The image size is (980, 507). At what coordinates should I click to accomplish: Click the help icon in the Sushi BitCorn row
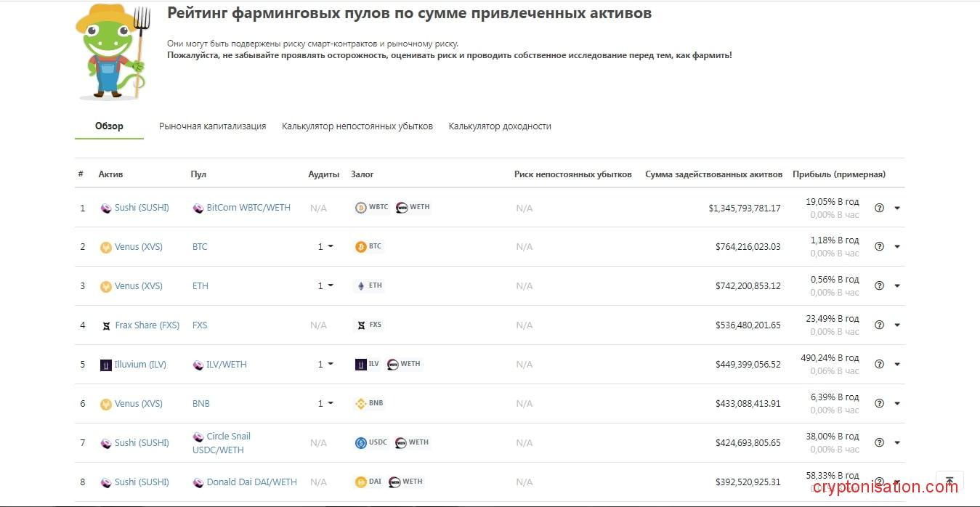(x=879, y=208)
